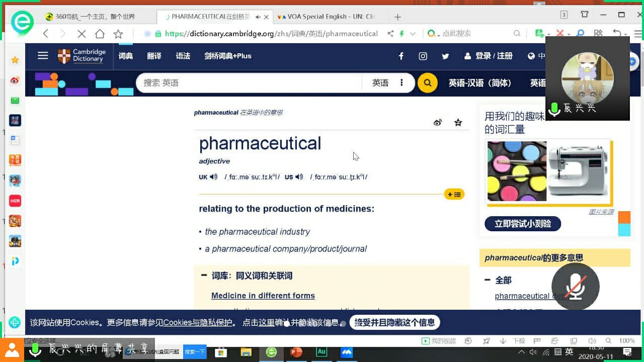The width and height of the screenshot is (644, 362).
Task: Click the Twitter icon in header
Action: [445, 56]
